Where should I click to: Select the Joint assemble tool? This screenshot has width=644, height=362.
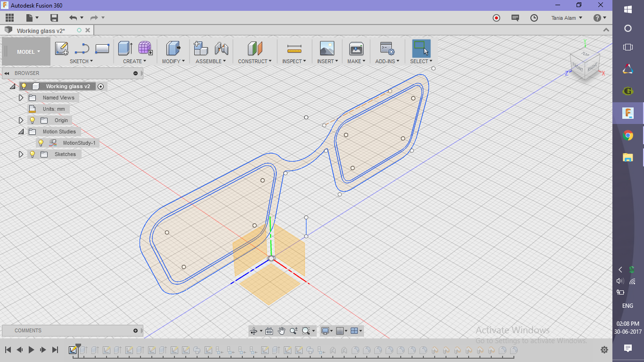[222, 48]
